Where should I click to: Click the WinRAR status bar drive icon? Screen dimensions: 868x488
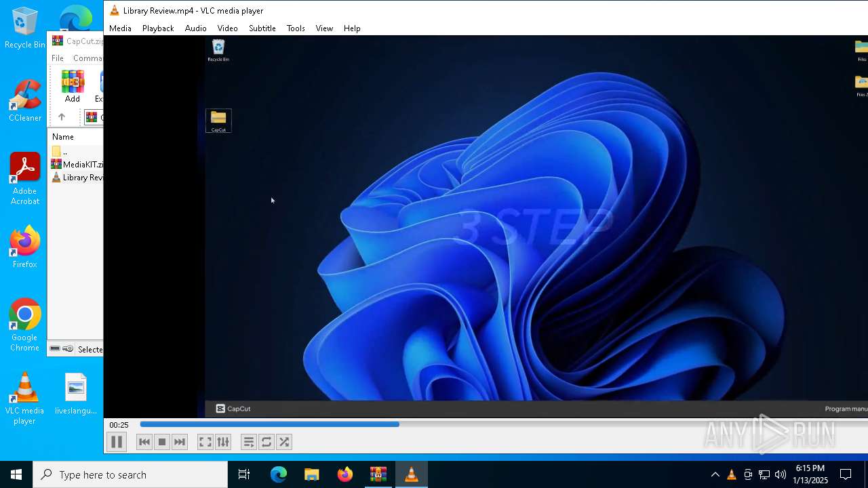point(55,349)
